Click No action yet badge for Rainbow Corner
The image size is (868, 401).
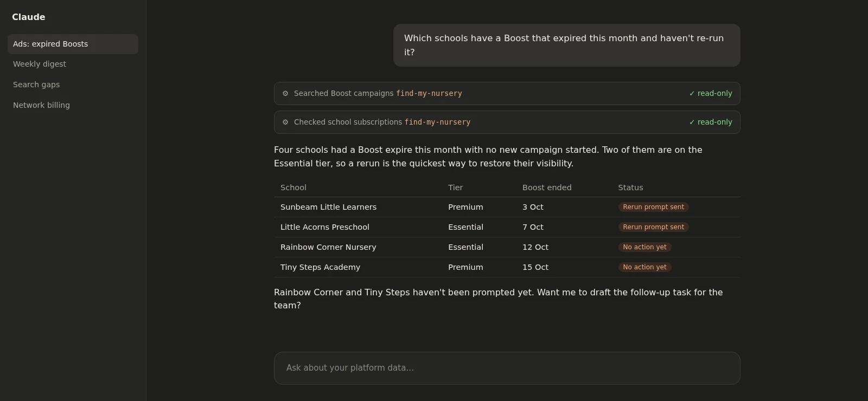644,247
